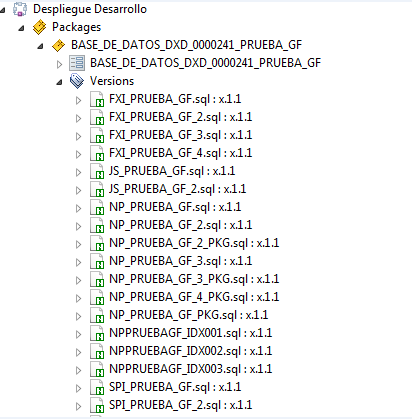The height and width of the screenshot is (419, 412).
Task: Collapse the Packages node
Action: pyautogui.click(x=21, y=28)
